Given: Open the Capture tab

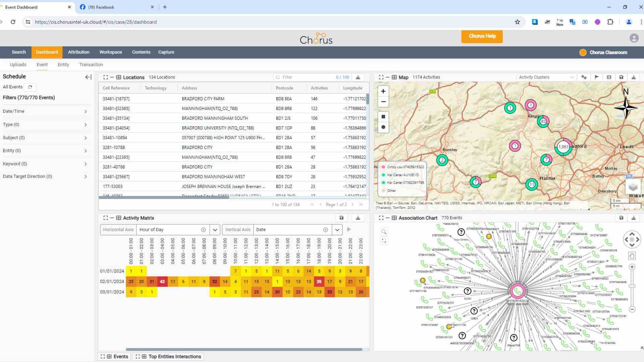Looking at the screenshot, I should click(x=166, y=52).
